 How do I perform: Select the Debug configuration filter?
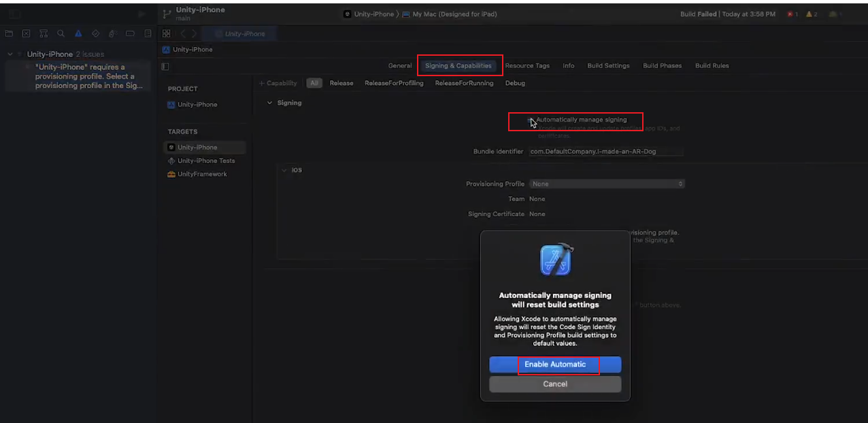515,83
